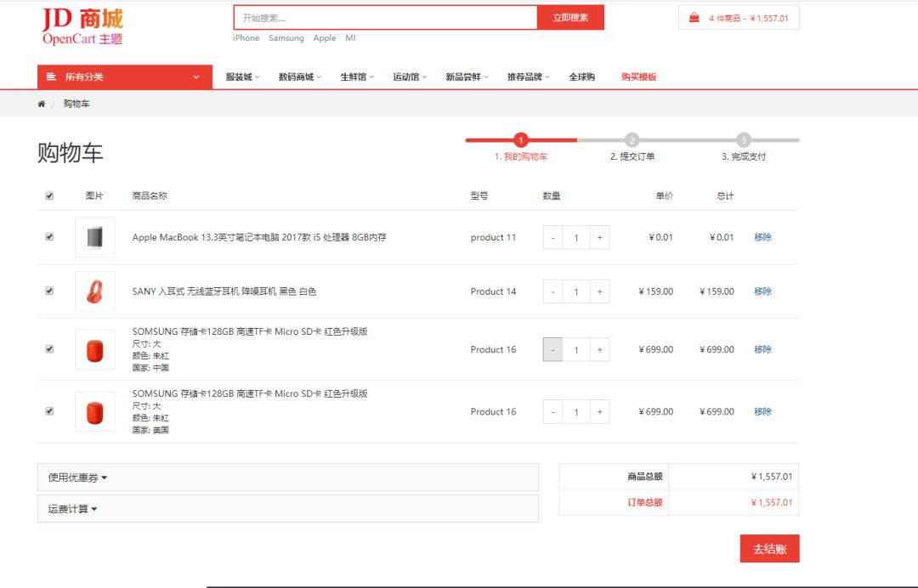The width and height of the screenshot is (918, 588).
Task: Click step 2 circle for 提交订单
Action: coord(632,140)
